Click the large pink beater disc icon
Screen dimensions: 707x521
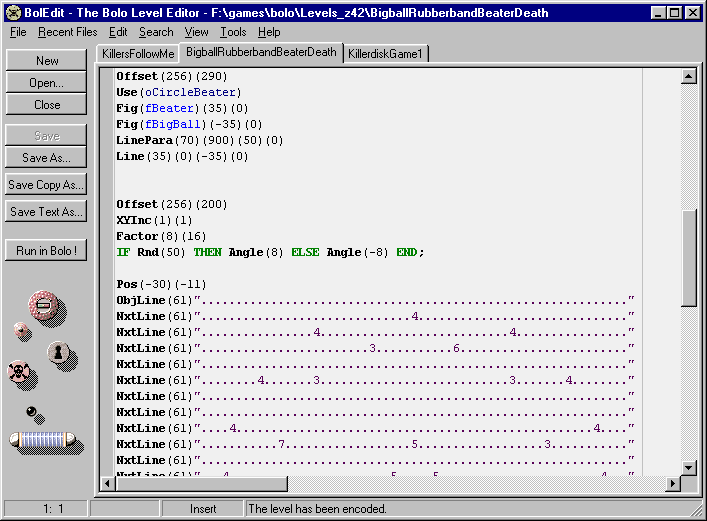coord(43,305)
